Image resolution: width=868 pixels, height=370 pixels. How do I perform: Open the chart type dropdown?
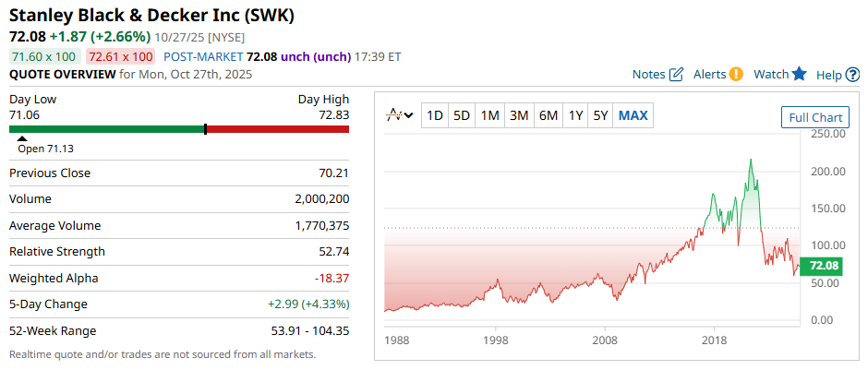pos(400,115)
